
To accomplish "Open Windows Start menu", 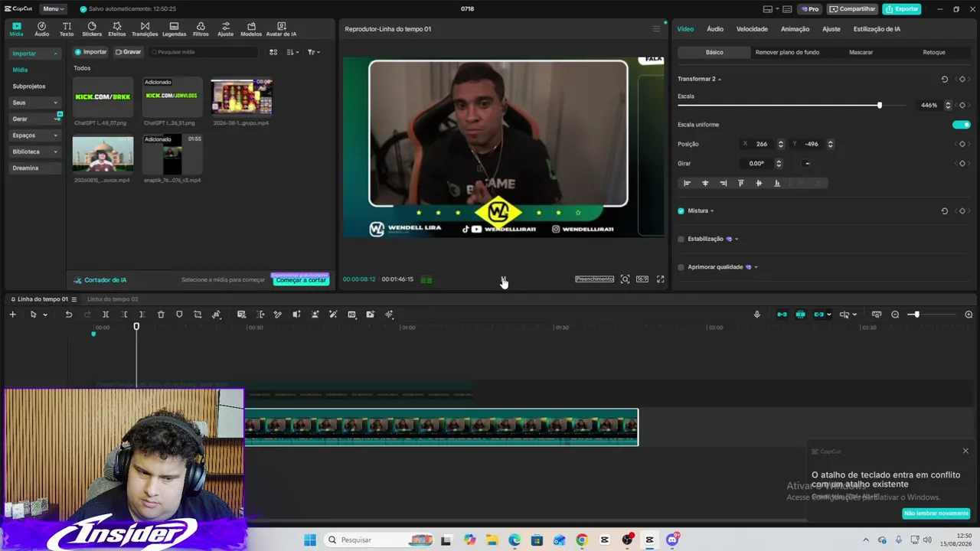I will [x=310, y=540].
